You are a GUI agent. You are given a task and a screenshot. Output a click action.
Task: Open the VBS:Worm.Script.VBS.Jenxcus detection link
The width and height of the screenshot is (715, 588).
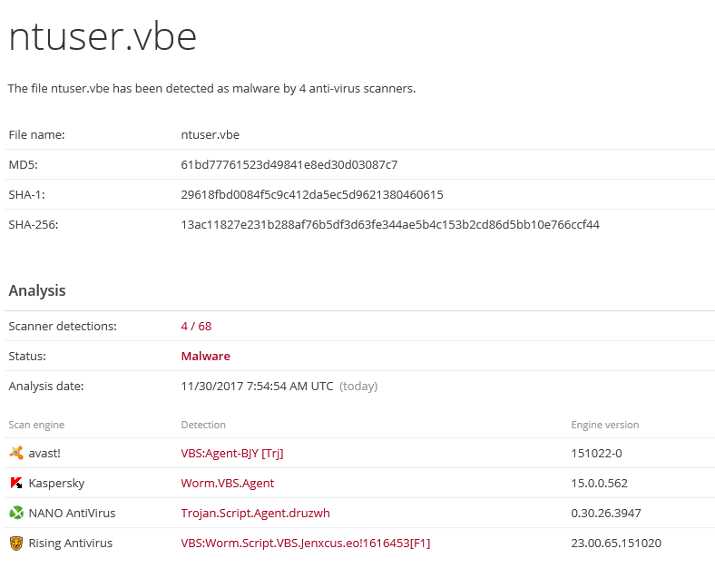(x=306, y=543)
